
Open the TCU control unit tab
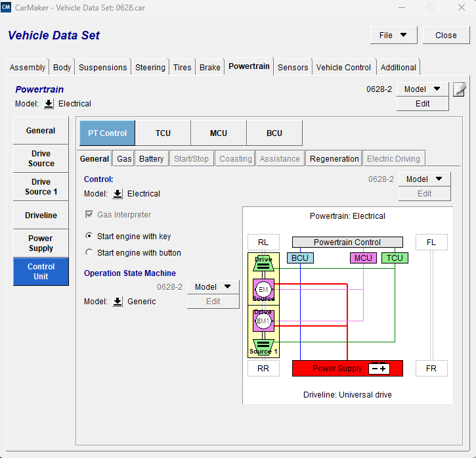pyautogui.click(x=163, y=133)
